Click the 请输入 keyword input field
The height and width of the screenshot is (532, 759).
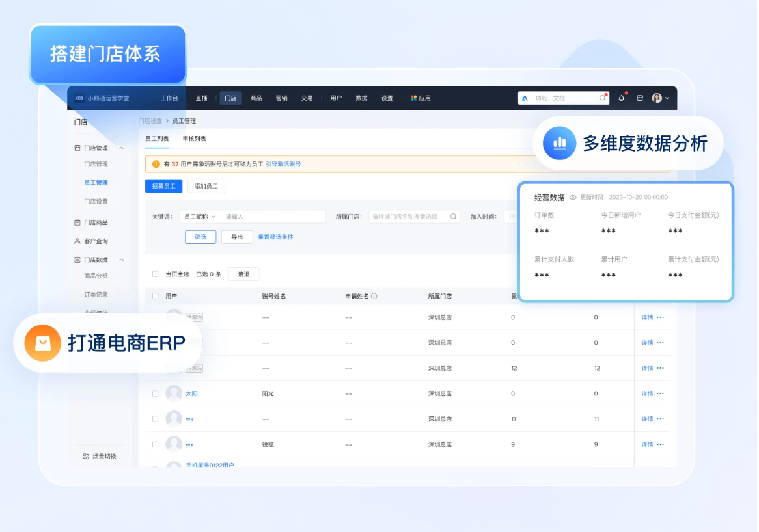pos(273,216)
